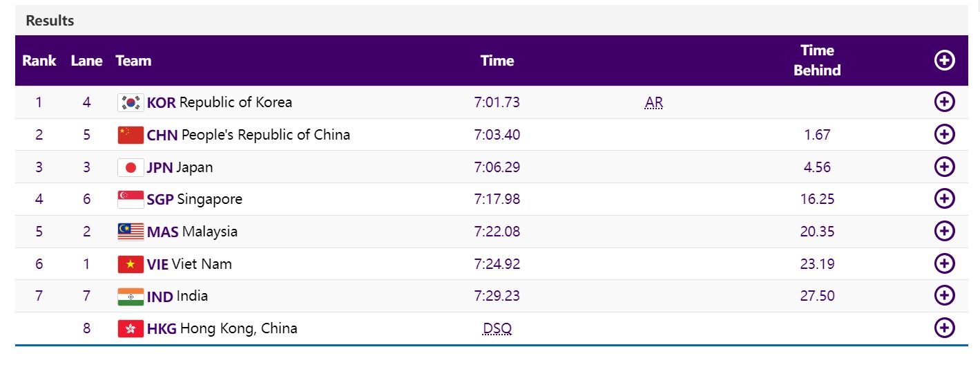The image size is (980, 374).
Task: Expand People's Republic of China row details
Action: click(x=944, y=134)
